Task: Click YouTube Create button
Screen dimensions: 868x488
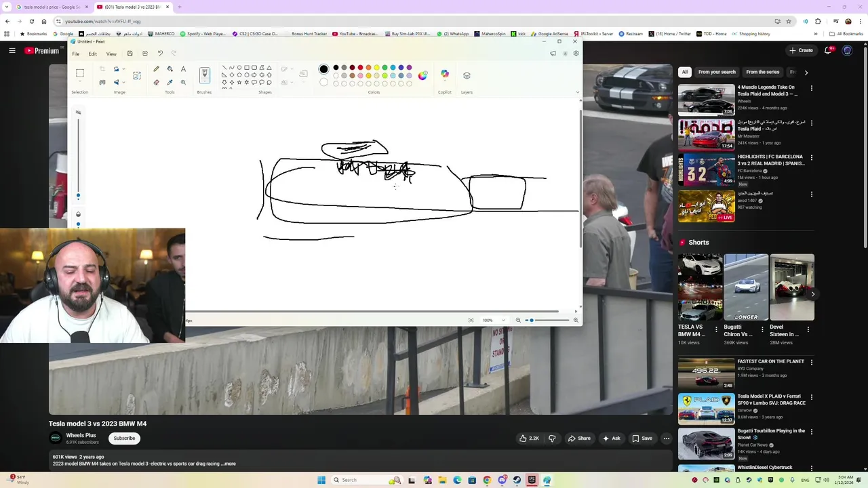Action: pos(801,50)
